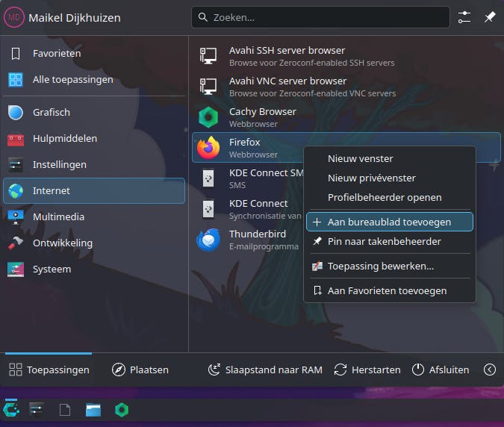Image resolution: width=504 pixels, height=427 pixels.
Task: Open the Grafisch category
Action: point(94,113)
